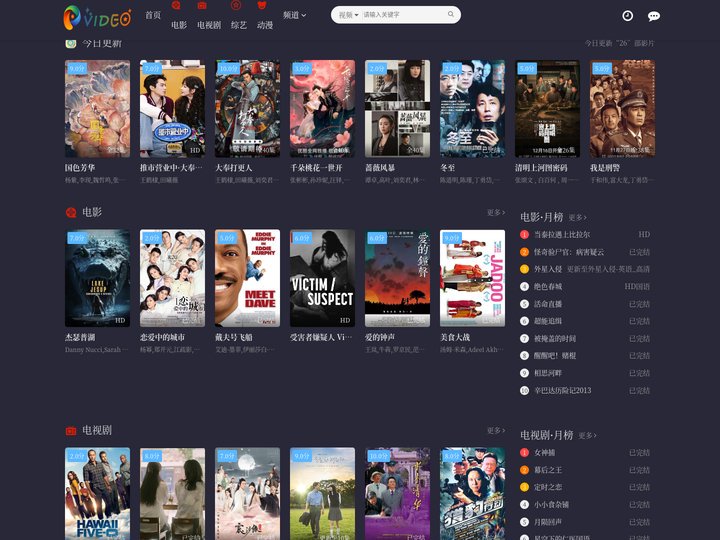Viewport: 720px width, 540px height.
Task: Open the Meet Dave 戴夫号飞船 poster
Action: coord(247,278)
